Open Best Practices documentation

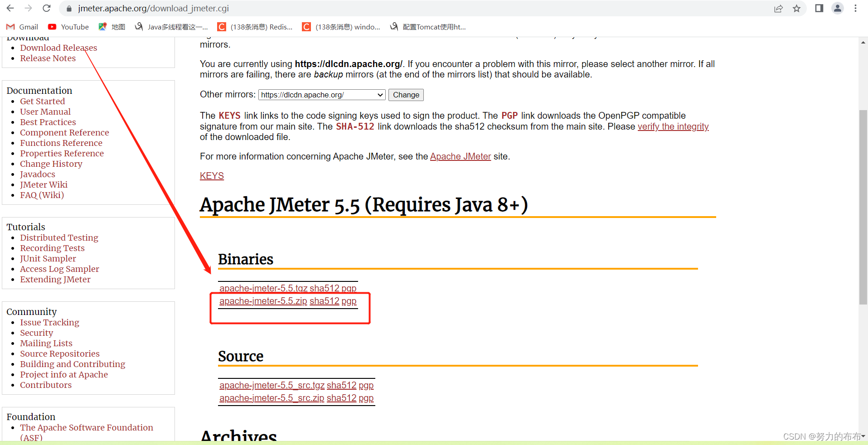pos(48,122)
